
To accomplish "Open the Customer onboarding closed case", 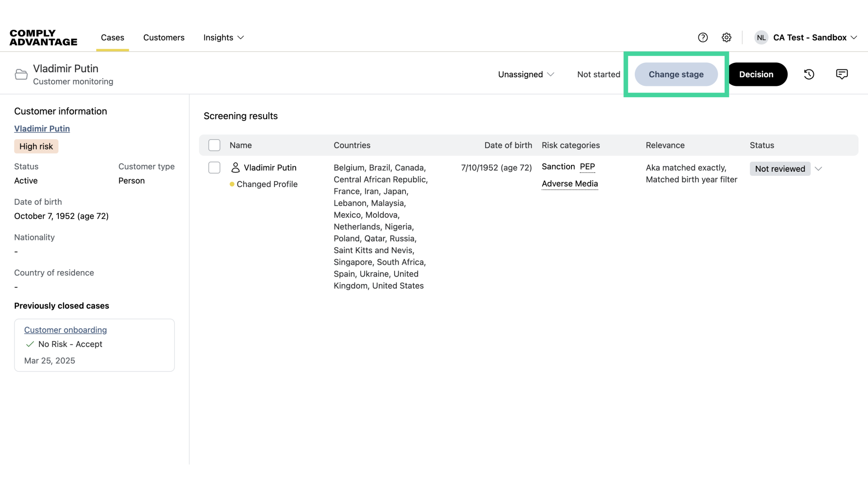I will (66, 330).
